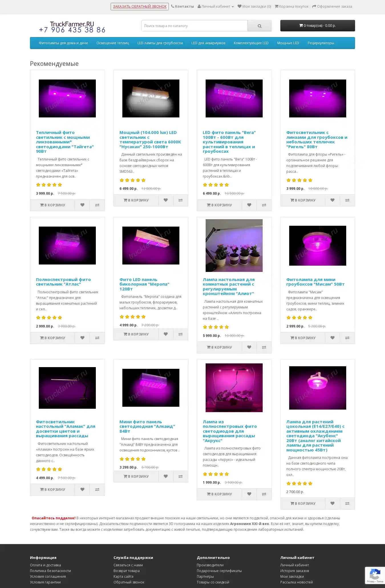Open Оплата и доставка footer link
The image size is (385, 588).
(45, 565)
